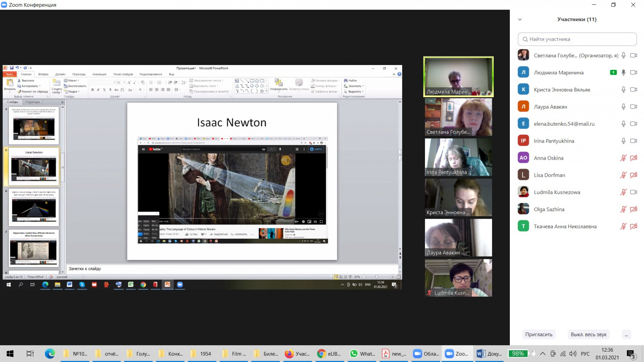
Task: Click muted microphone icon for Anna Oskina
Action: click(623, 158)
